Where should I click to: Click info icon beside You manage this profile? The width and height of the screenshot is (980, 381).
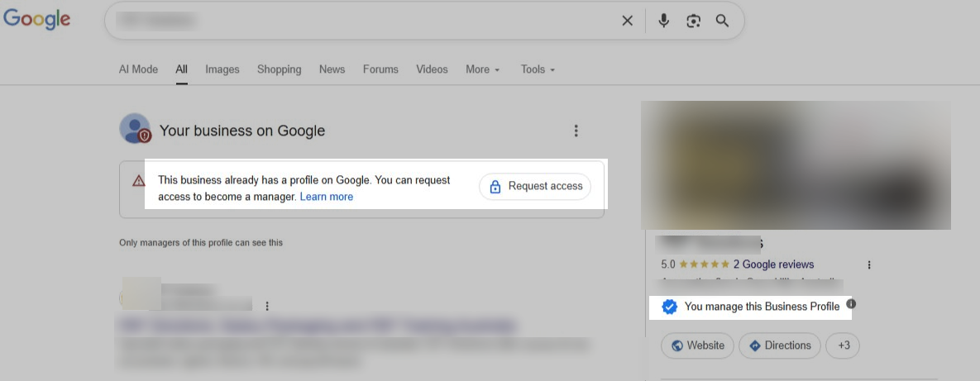tap(851, 304)
